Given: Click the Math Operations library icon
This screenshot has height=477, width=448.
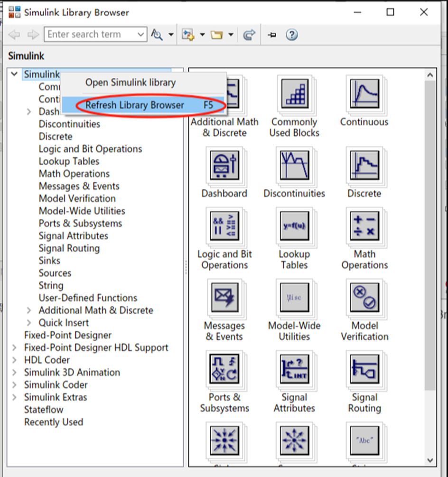Looking at the screenshot, I should click(x=364, y=226).
